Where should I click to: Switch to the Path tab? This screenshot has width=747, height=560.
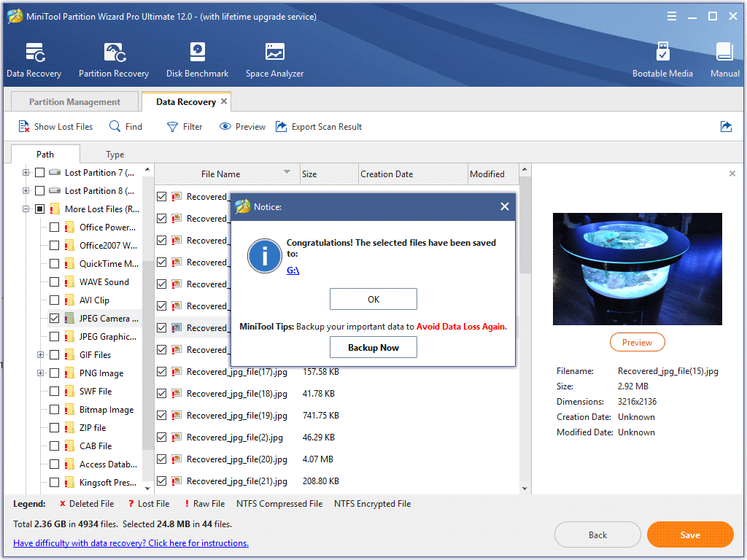coord(45,155)
